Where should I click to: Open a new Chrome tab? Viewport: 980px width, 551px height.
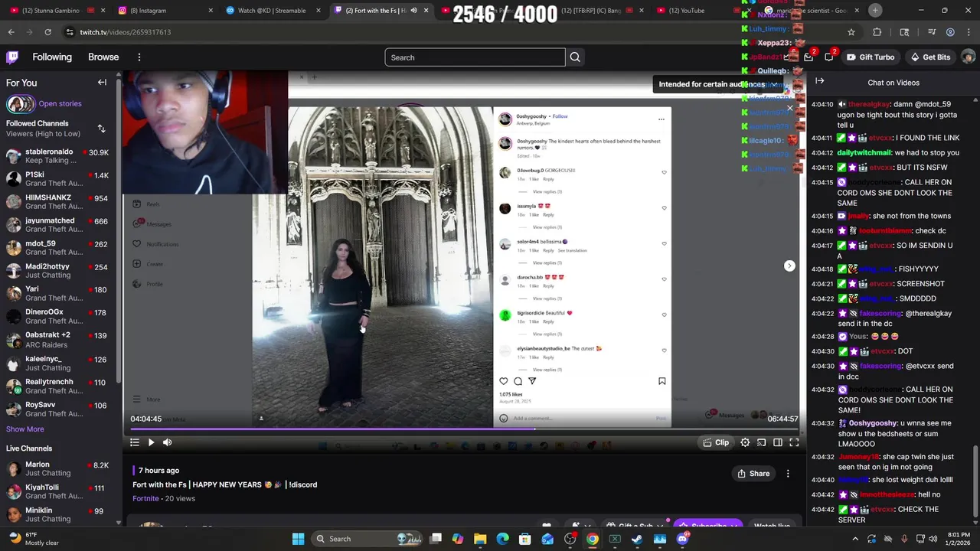(x=875, y=11)
